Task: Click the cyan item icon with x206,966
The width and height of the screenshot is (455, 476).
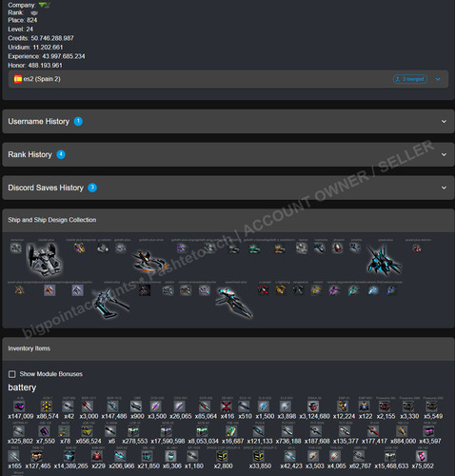Action: [120, 456]
